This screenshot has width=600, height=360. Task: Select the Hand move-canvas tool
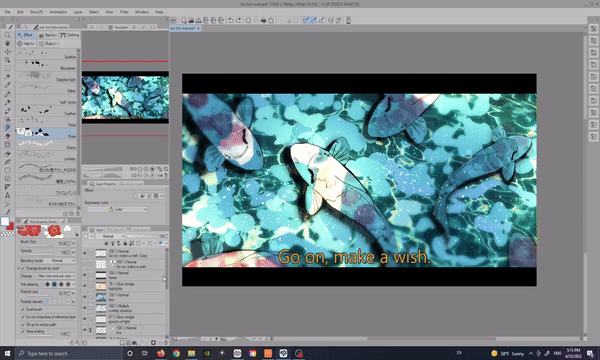click(x=7, y=43)
